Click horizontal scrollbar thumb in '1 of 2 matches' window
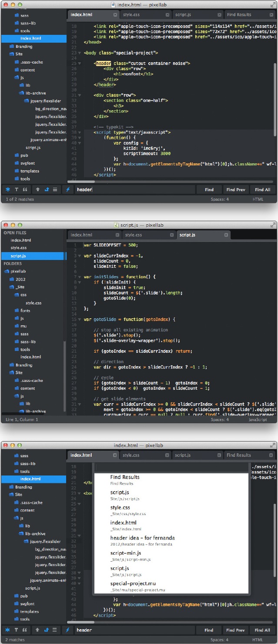This screenshot has width=278, height=644. tap(81, 181)
